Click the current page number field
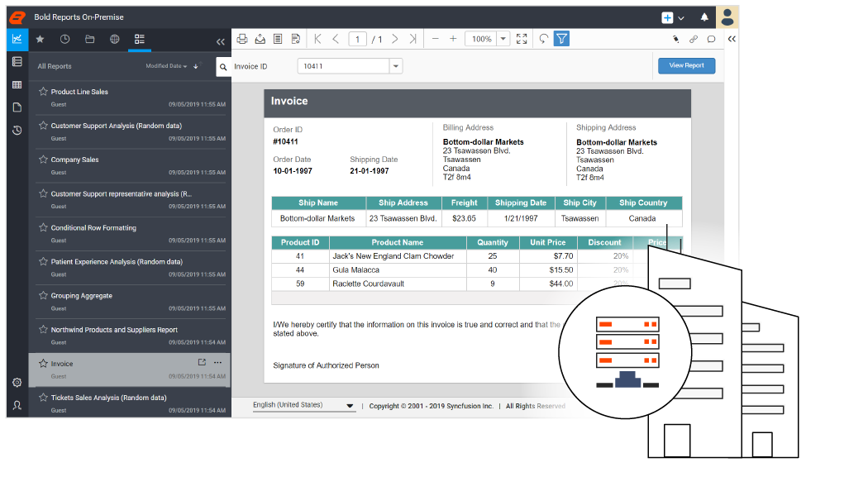The height and width of the screenshot is (496, 868). click(x=358, y=40)
